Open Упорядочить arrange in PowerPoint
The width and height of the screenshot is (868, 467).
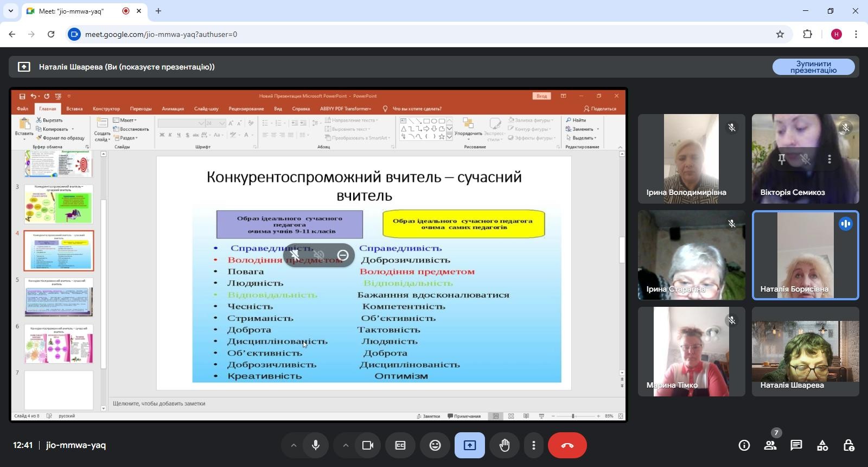pos(468,128)
